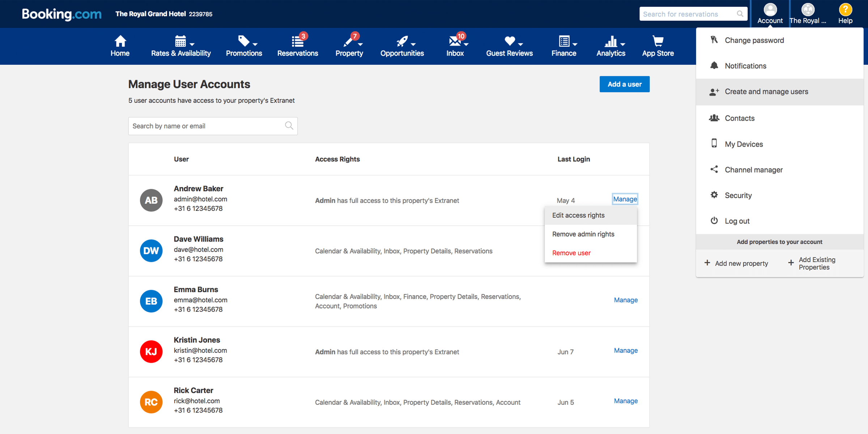Click Kristin Jones KJ avatar
Image resolution: width=868 pixels, height=434 pixels.
point(151,352)
